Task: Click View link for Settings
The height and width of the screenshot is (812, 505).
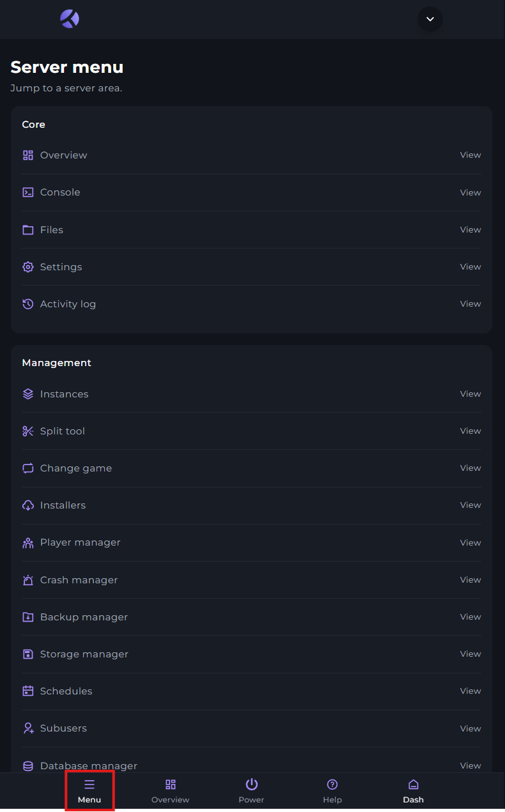Action: click(470, 267)
